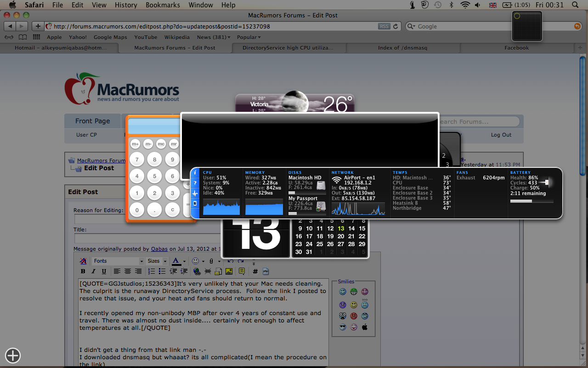Open the History menu
Image resolution: width=588 pixels, height=368 pixels.
125,5
